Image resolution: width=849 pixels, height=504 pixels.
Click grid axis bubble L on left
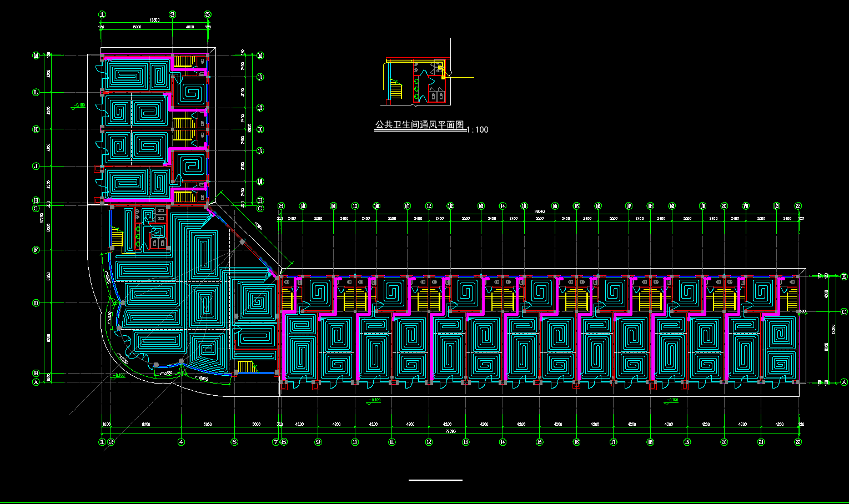click(36, 92)
